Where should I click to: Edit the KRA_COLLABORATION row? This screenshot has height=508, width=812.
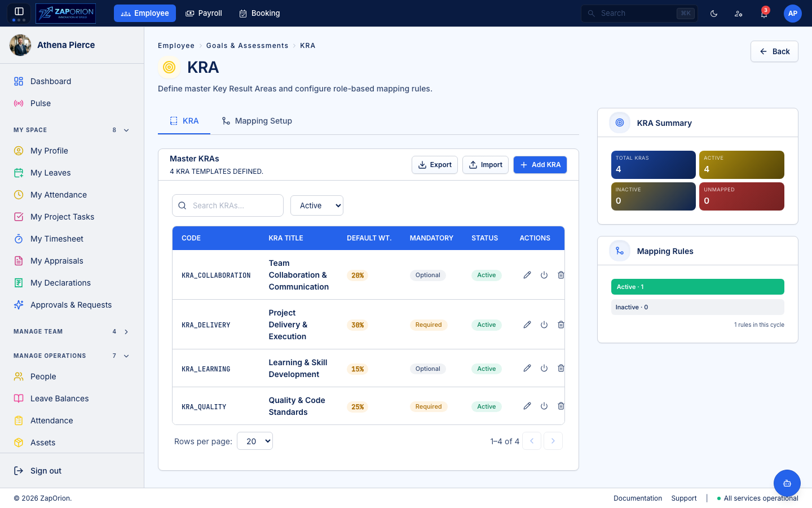click(527, 275)
